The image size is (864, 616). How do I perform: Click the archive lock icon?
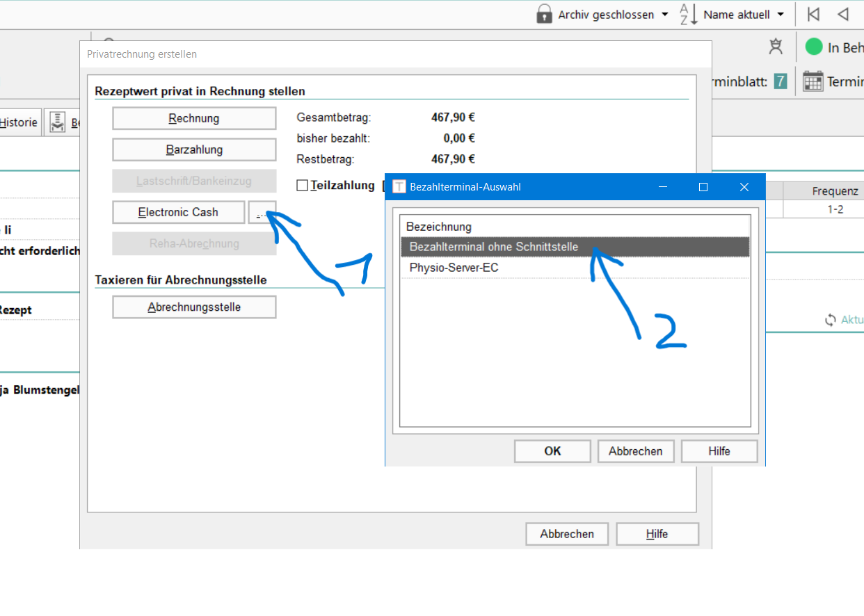545,14
